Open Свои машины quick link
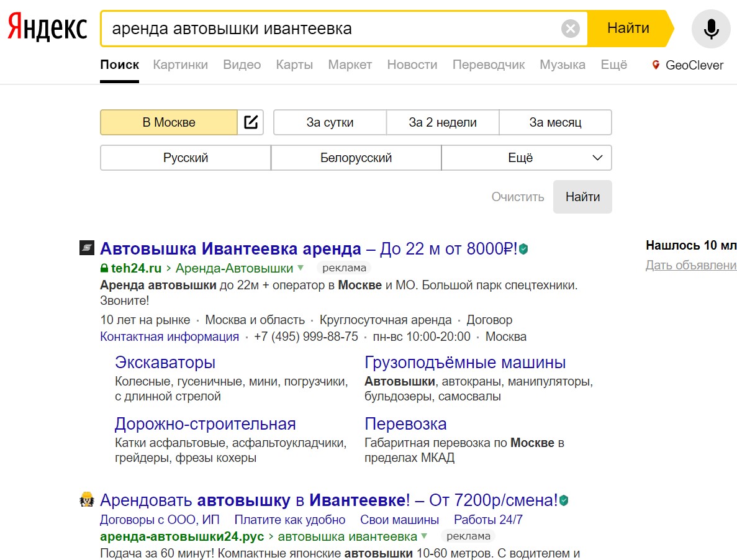The height and width of the screenshot is (560, 737). 399,520
